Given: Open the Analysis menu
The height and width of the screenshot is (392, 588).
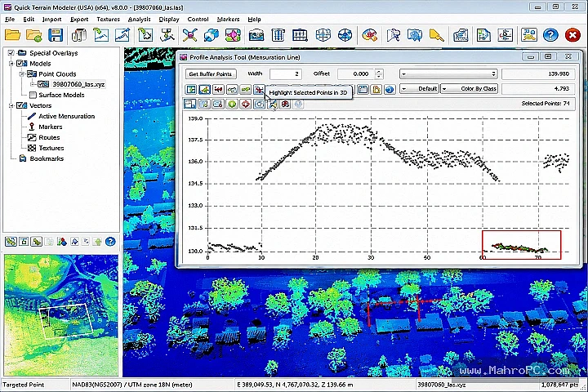Looking at the screenshot, I should tap(139, 19).
